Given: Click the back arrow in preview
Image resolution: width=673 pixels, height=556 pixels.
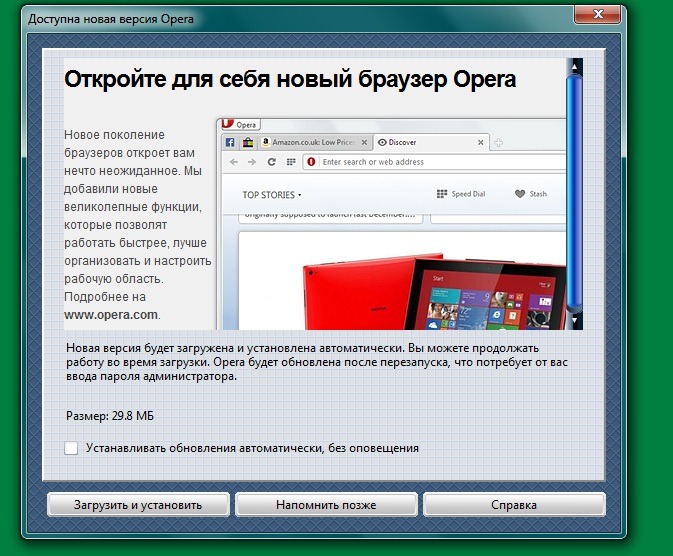Looking at the screenshot, I should [x=233, y=162].
